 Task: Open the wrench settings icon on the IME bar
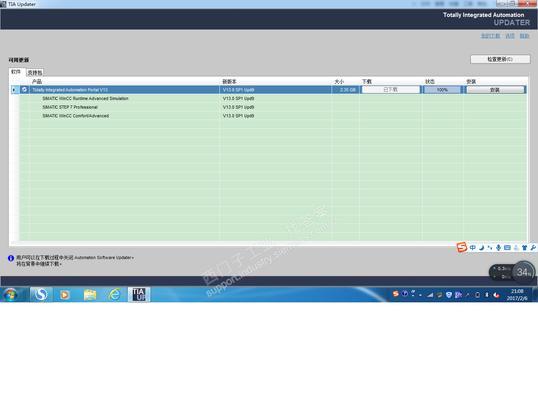tap(533, 247)
